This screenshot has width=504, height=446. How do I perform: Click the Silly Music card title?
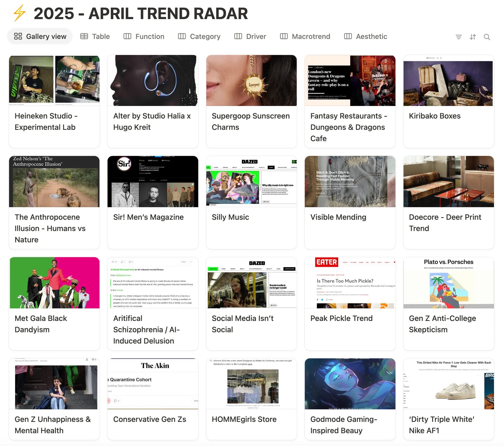[x=230, y=217]
